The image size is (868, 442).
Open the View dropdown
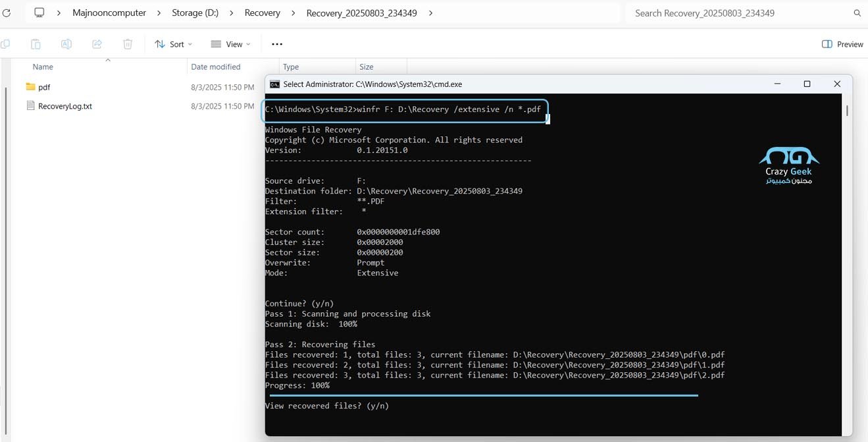pos(231,44)
